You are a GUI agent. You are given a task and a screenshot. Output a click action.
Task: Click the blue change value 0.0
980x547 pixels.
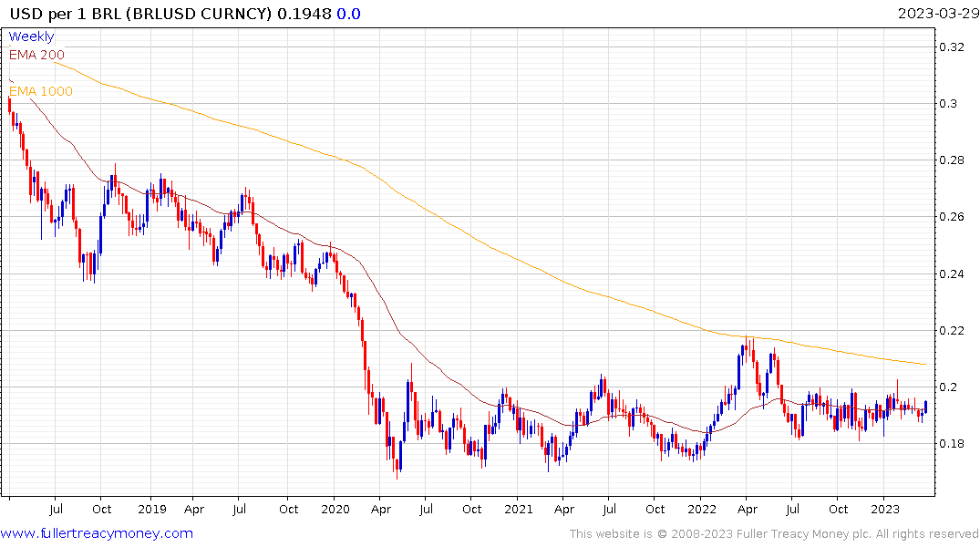coord(349,14)
